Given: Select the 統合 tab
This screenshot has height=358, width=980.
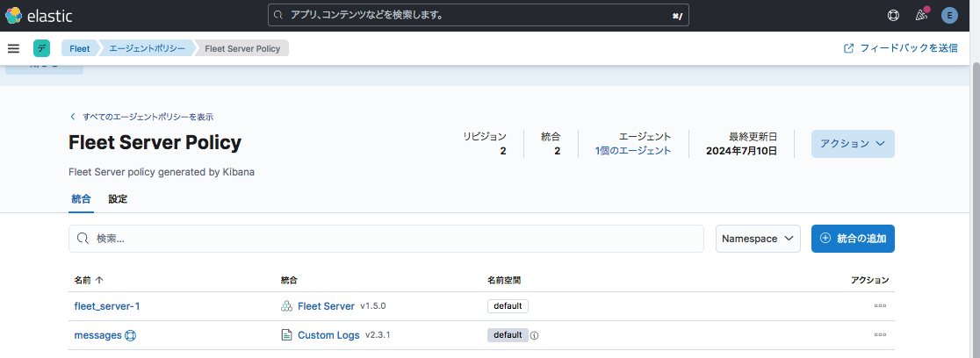Looking at the screenshot, I should [81, 199].
